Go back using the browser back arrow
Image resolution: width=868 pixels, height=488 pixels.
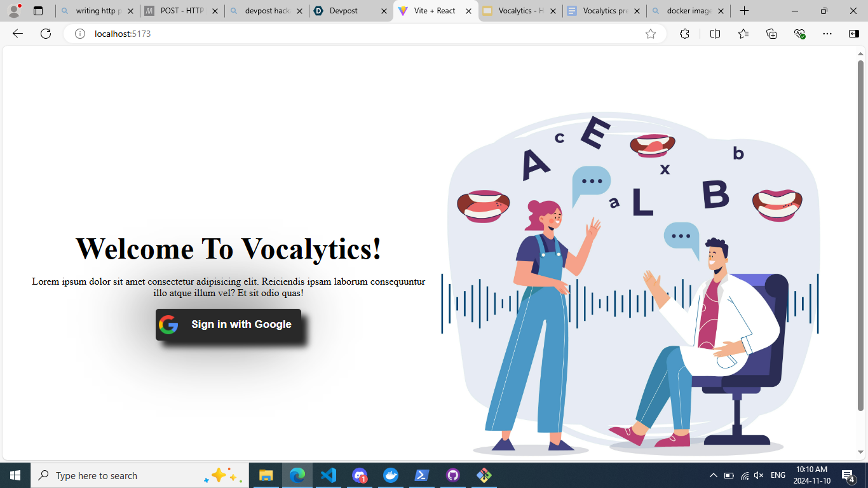pos(17,34)
